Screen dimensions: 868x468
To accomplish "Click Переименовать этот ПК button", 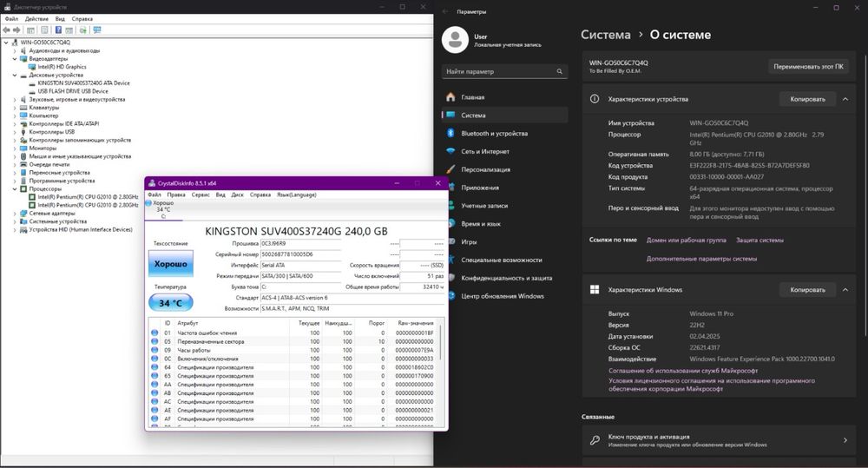I will pyautogui.click(x=808, y=67).
